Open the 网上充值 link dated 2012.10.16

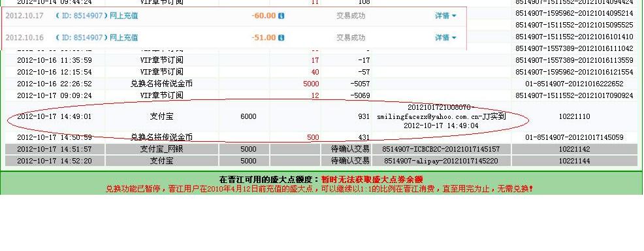123,38
